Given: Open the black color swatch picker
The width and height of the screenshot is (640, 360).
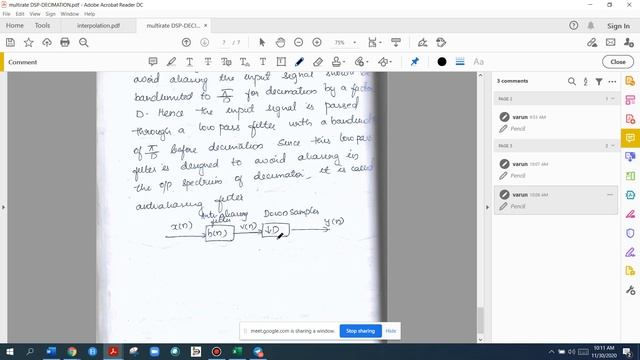Looking at the screenshot, I should (x=442, y=62).
